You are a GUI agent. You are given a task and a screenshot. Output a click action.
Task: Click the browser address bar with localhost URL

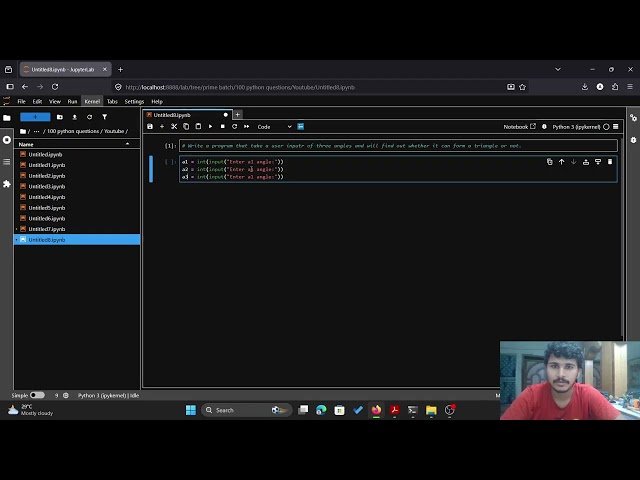pos(310,87)
